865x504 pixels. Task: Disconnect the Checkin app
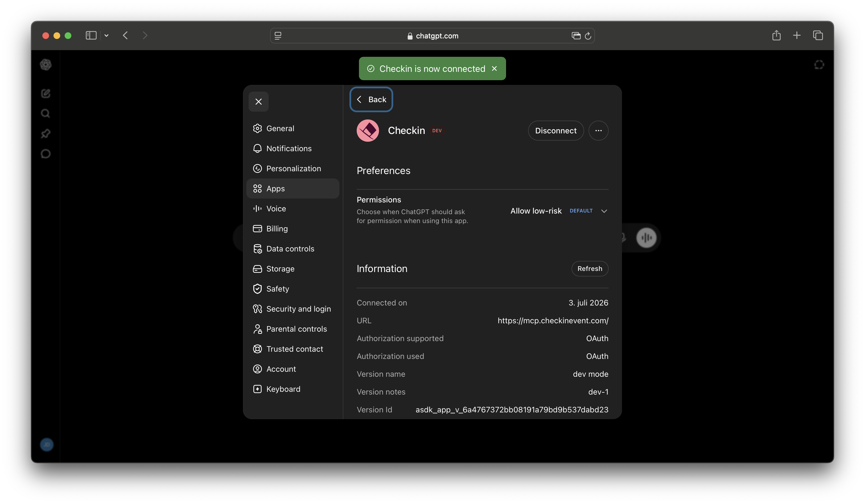click(x=556, y=130)
